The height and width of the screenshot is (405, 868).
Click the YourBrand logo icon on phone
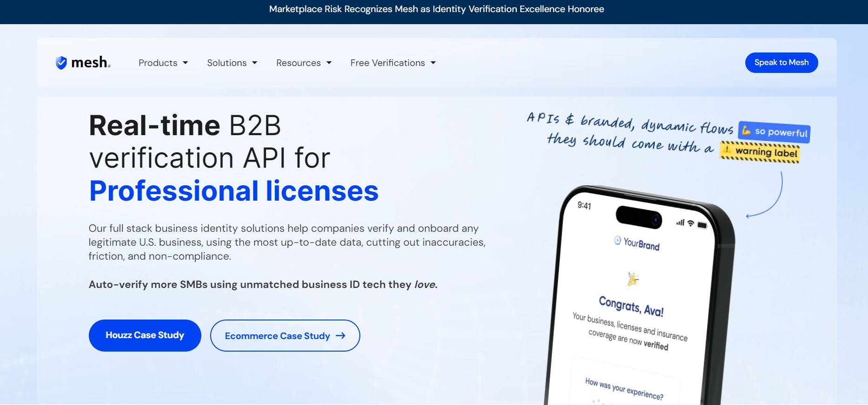click(617, 240)
